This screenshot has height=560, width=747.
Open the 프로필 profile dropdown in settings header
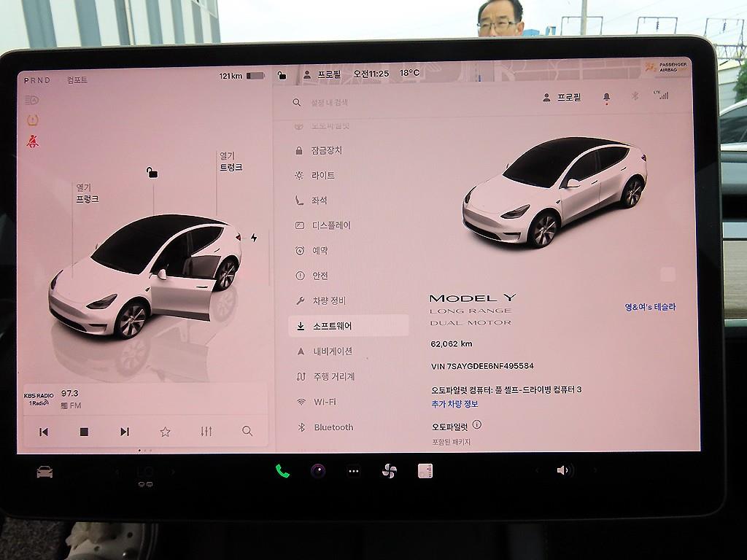(562, 97)
